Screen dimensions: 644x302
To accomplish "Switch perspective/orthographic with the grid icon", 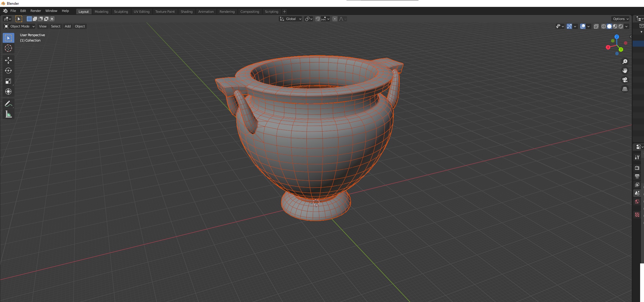I will click(x=625, y=89).
